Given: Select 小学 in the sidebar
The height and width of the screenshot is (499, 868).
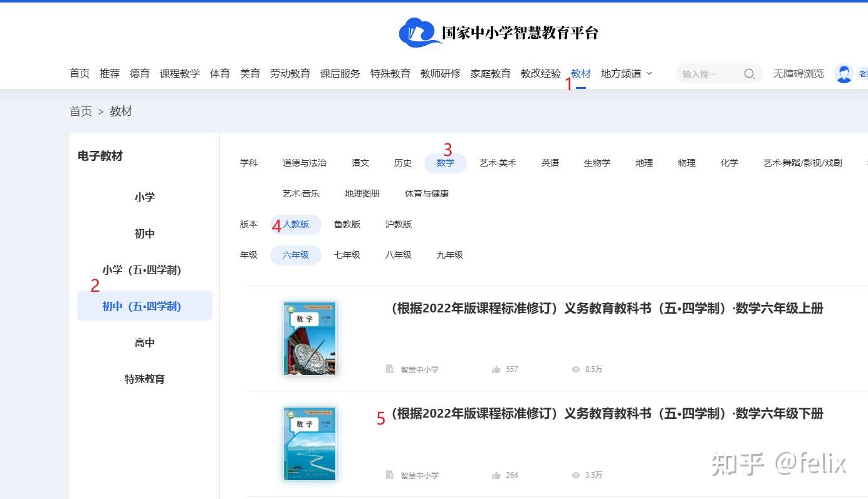Looking at the screenshot, I should tap(145, 197).
